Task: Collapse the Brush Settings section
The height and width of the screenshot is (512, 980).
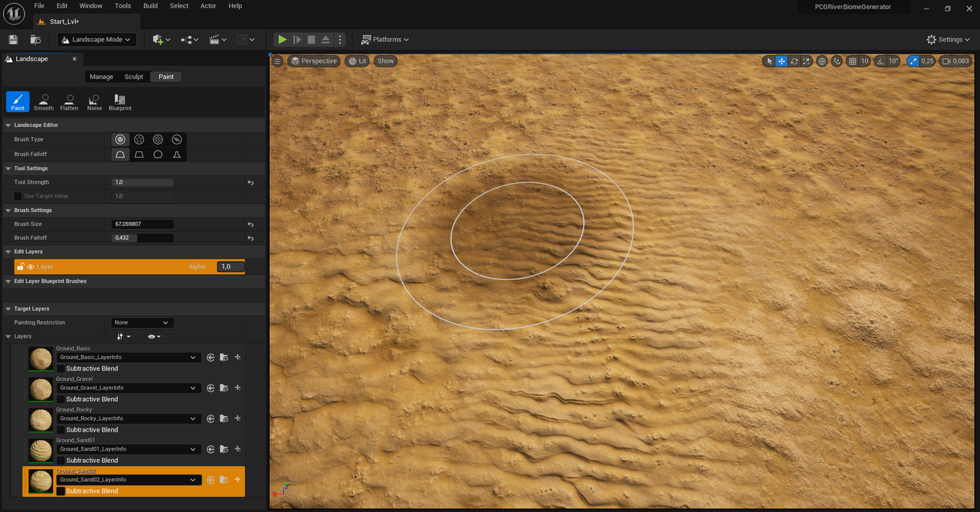Action: click(8, 210)
